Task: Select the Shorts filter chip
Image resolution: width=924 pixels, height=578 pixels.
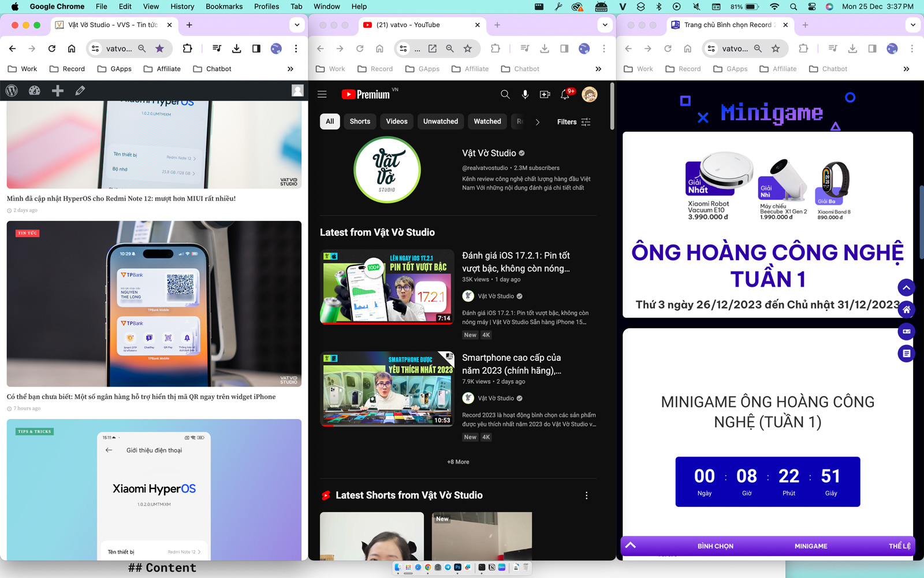Action: tap(360, 121)
